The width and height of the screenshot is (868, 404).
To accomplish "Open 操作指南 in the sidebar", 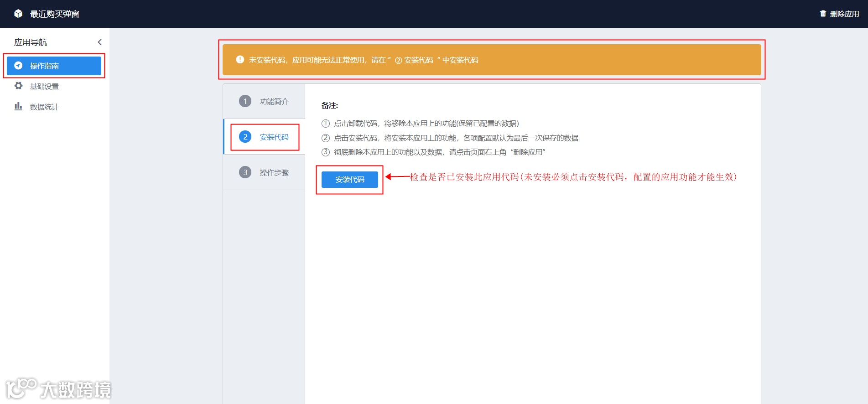I will click(54, 66).
